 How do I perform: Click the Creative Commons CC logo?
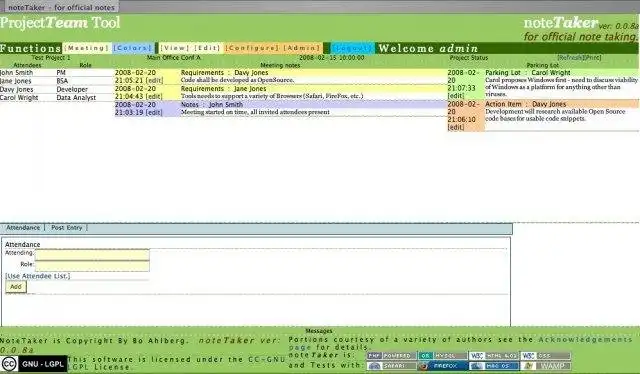(x=9, y=364)
